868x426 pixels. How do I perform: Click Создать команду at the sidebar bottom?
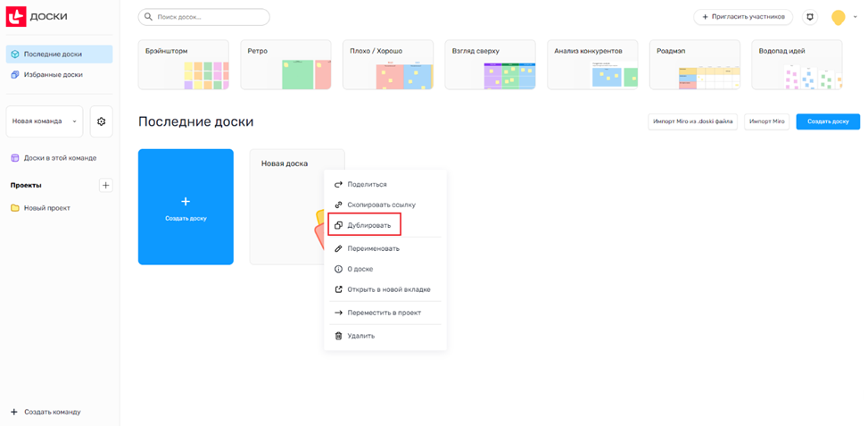coord(45,412)
